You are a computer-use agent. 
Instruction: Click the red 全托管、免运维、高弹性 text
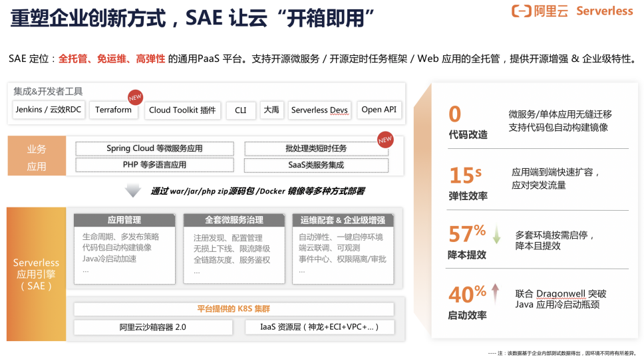coord(112,59)
